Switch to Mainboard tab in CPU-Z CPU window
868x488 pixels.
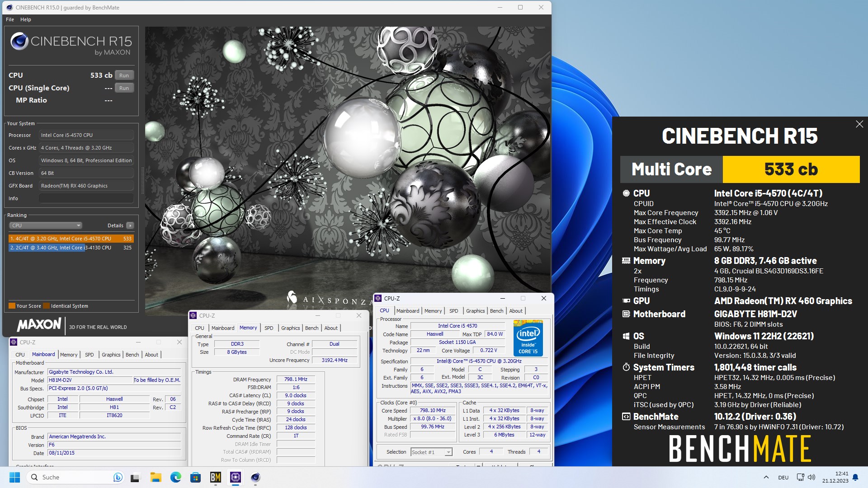click(408, 311)
